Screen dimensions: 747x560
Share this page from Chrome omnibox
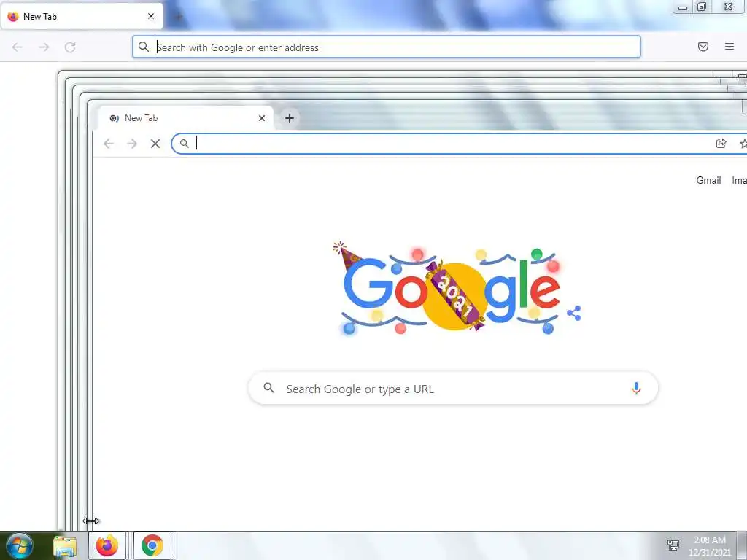pyautogui.click(x=721, y=144)
